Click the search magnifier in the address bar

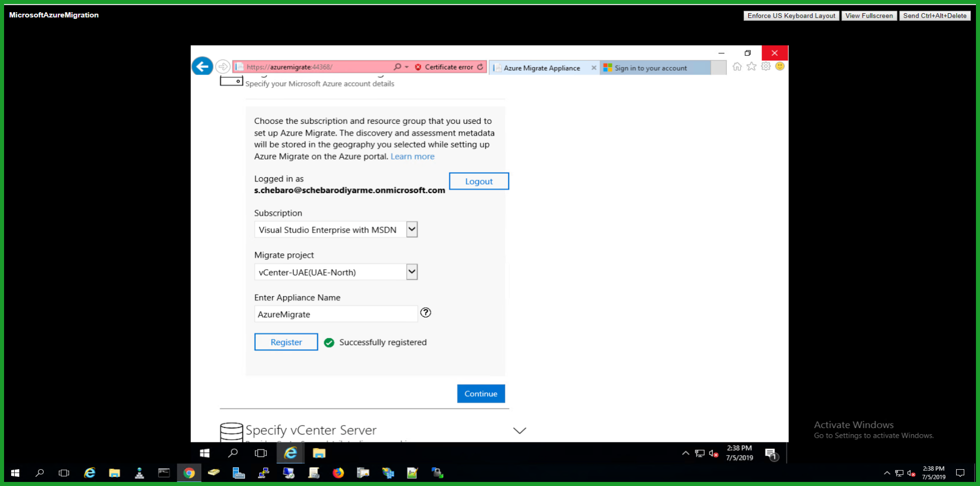click(397, 67)
